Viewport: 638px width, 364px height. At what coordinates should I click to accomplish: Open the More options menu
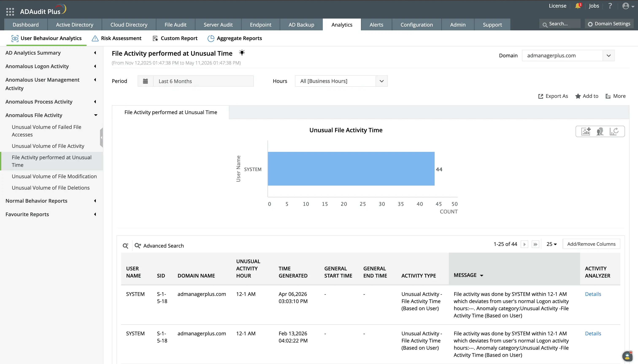coord(616,96)
